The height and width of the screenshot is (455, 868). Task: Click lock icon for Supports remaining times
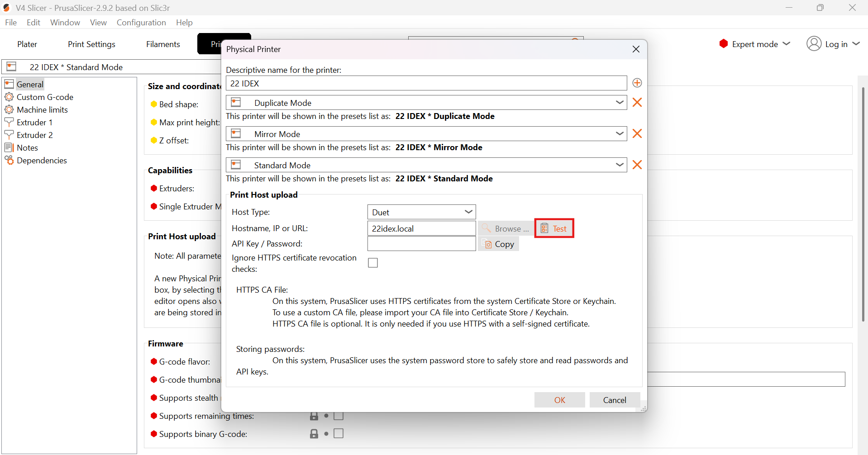click(314, 416)
